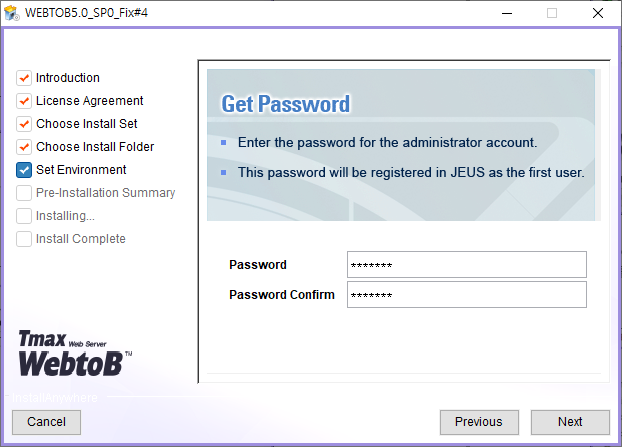
Task: Click the Next button
Action: point(570,422)
